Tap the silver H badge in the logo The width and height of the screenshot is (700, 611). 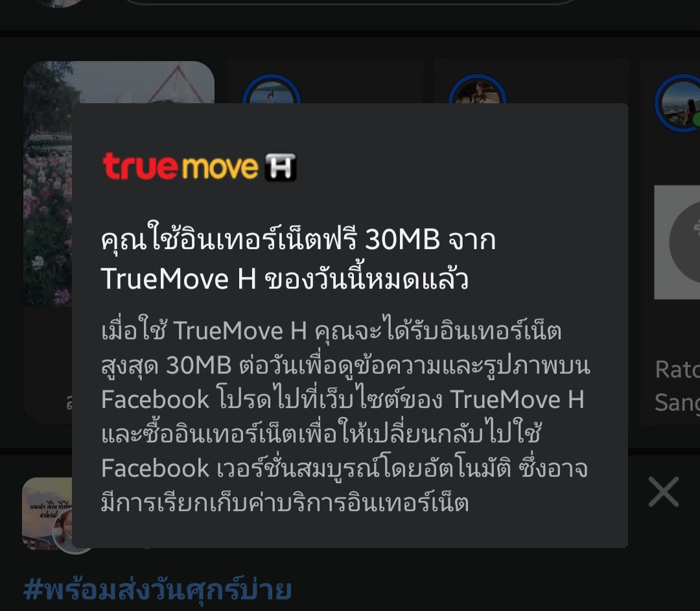tap(281, 167)
